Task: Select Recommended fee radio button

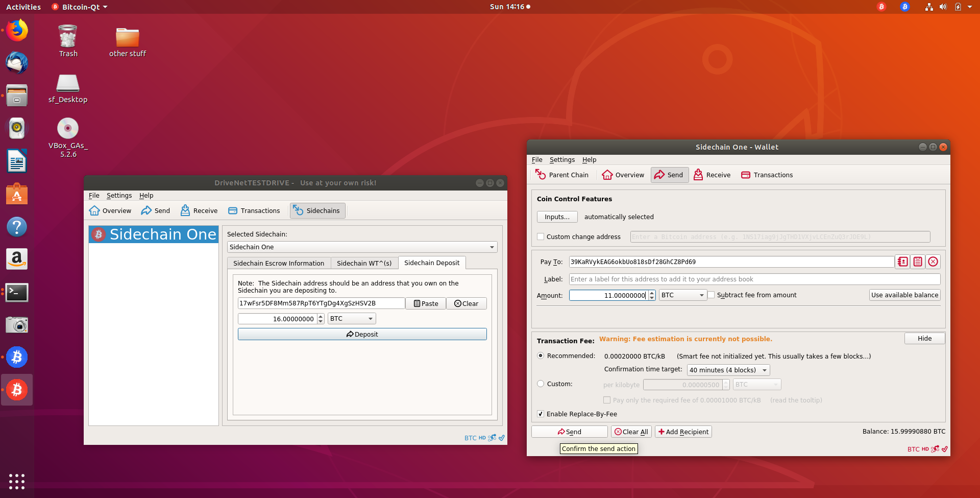Action: [x=541, y=355]
